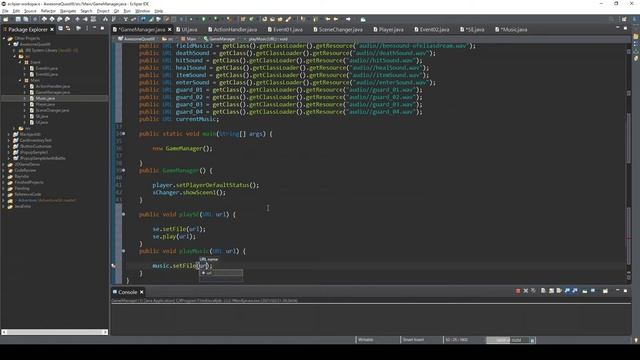Expand the JRE System Library node
The image size is (640, 360).
click(15, 50)
